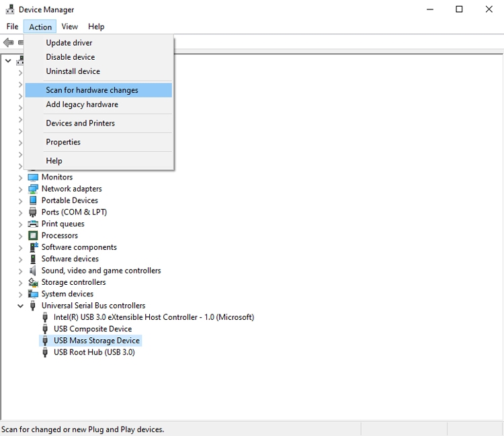This screenshot has width=504, height=436.
Task: Click the Print queues printer icon
Action: tap(33, 224)
